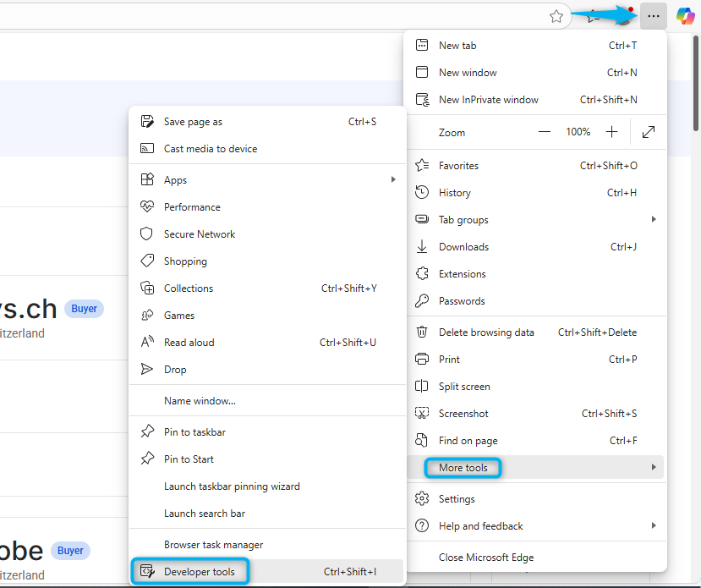Expand the Apps submenu arrow
Viewport: 701px width, 588px height.
tap(393, 179)
